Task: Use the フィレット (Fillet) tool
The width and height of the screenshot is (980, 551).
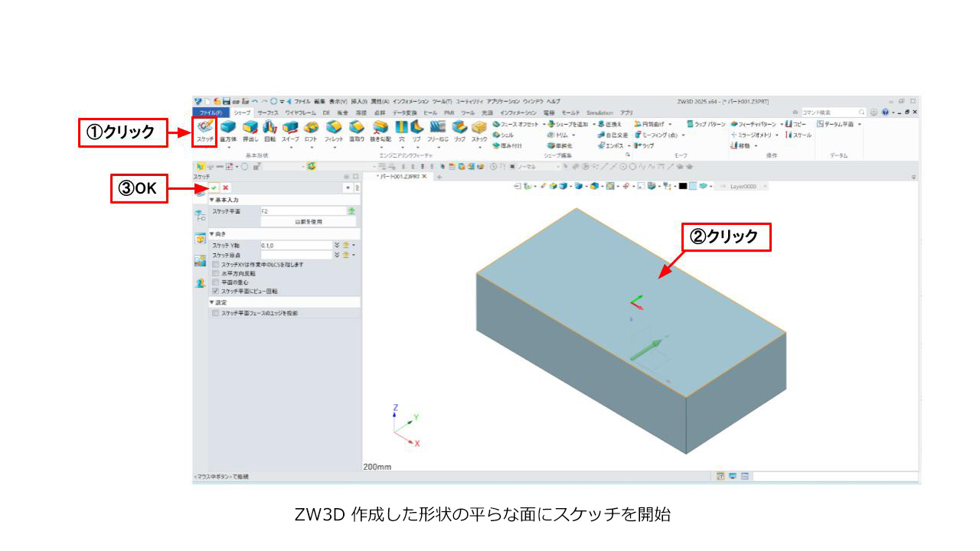Action: coord(334,132)
